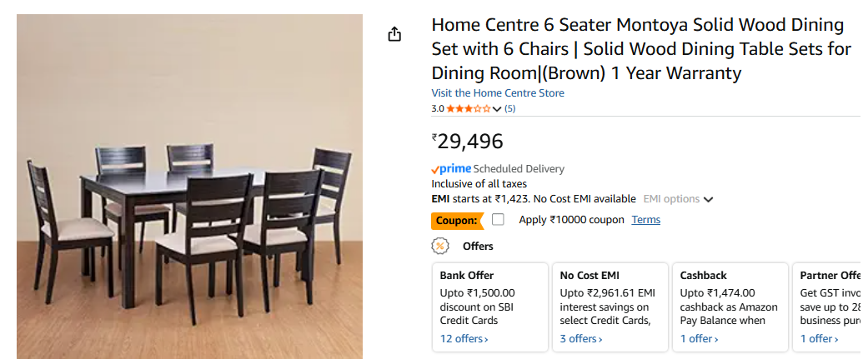Open the review count (5) link

[510, 108]
